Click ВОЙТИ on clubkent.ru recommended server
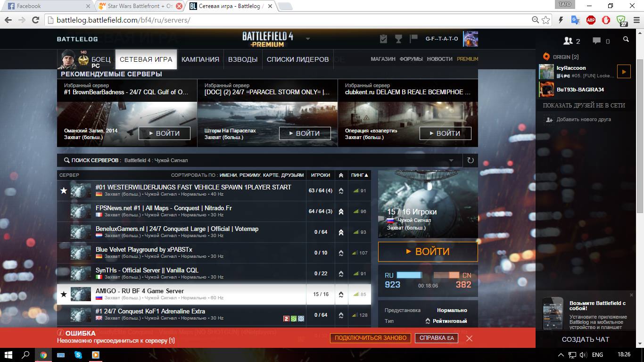Image resolution: width=644 pixels, height=362 pixels. coord(446,133)
